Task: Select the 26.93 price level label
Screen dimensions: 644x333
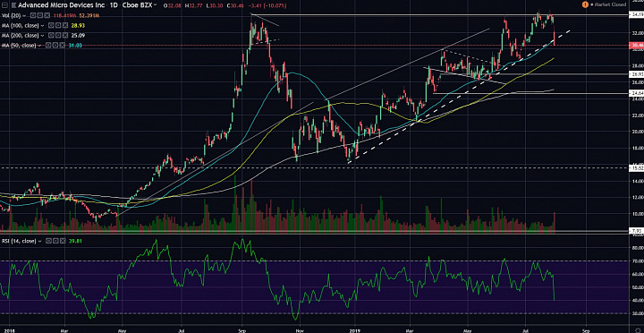Action: coord(636,74)
